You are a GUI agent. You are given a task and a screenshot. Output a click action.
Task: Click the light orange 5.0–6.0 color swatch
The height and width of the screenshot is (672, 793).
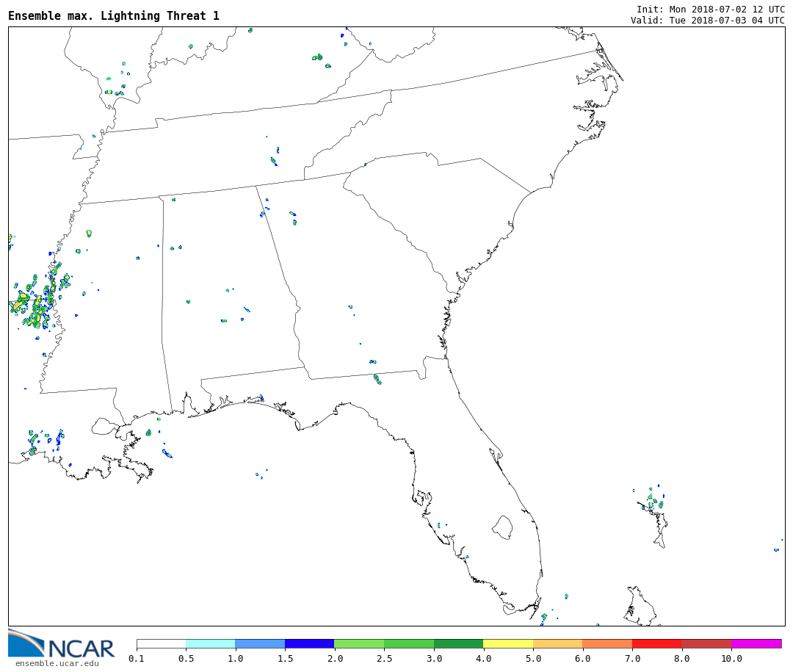(x=558, y=643)
